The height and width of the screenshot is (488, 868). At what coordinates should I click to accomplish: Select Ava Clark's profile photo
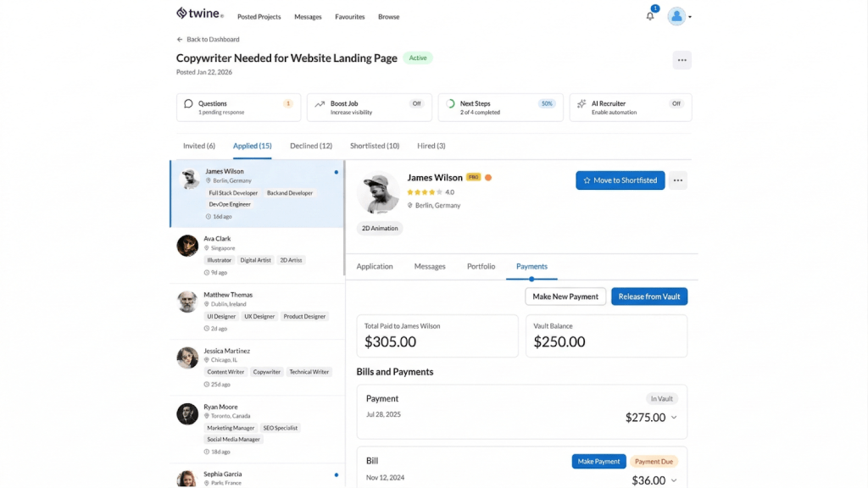pyautogui.click(x=187, y=246)
